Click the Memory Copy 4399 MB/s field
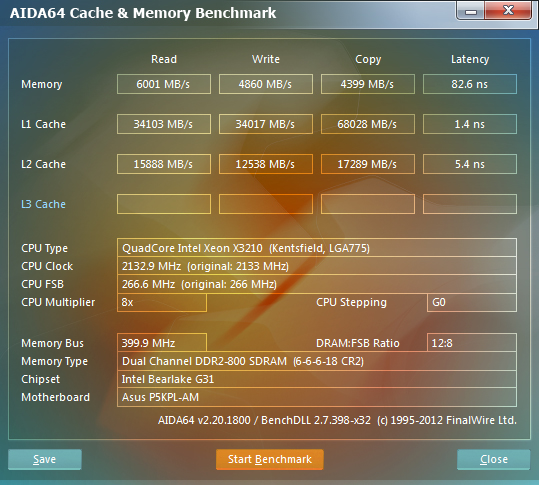Viewport: 539px width, 485px height. [367, 84]
